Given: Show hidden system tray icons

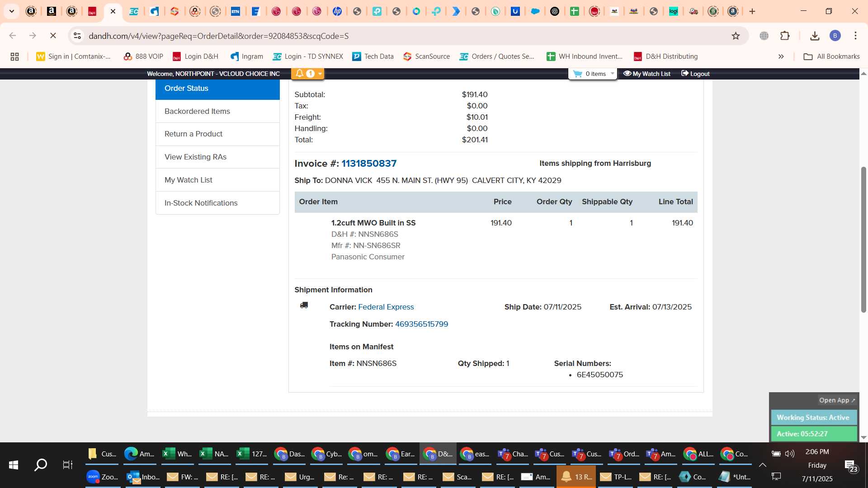Looking at the screenshot, I should 762,465.
